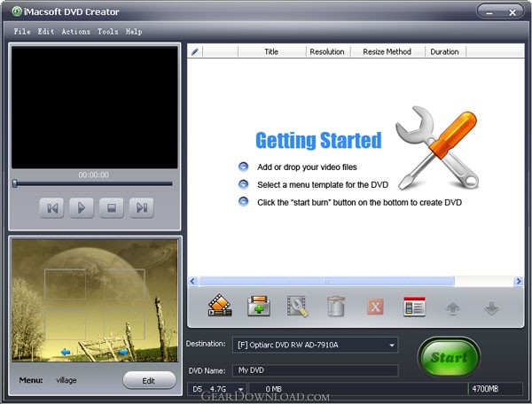Image resolution: width=532 pixels, height=404 pixels.
Task: Click the village menu template thumbnail
Action: [x=95, y=300]
